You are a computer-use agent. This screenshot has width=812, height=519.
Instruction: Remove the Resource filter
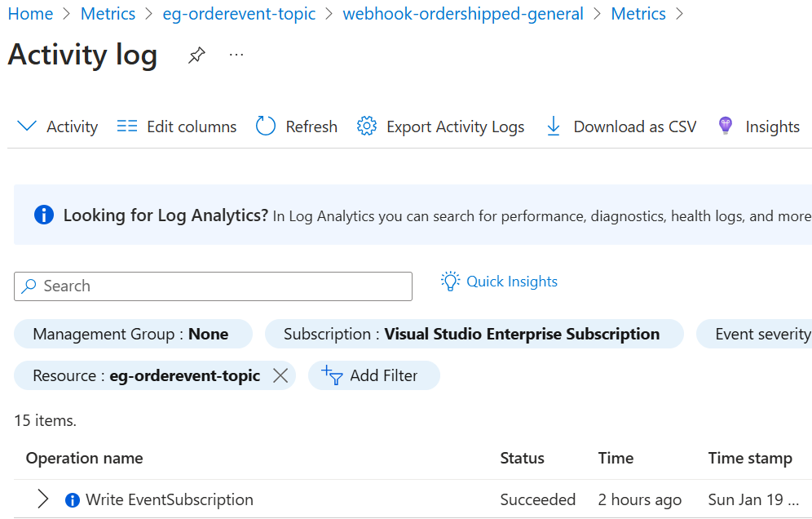pos(280,375)
